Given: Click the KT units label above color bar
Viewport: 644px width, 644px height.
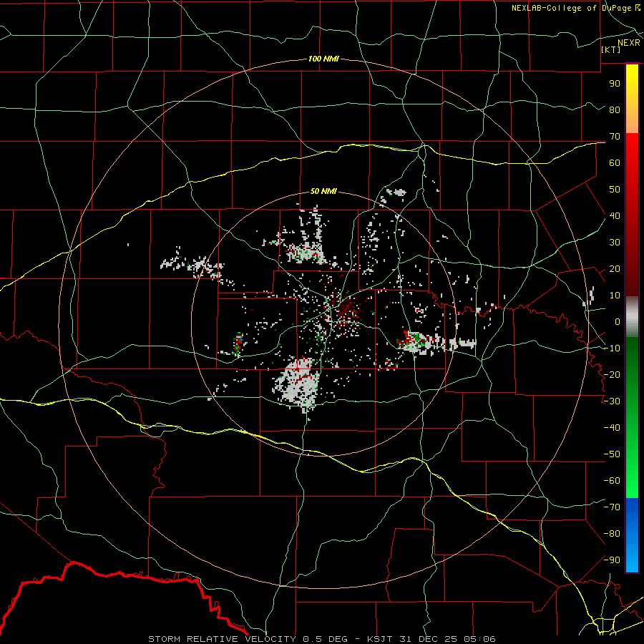Looking at the screenshot, I should coord(611,49).
